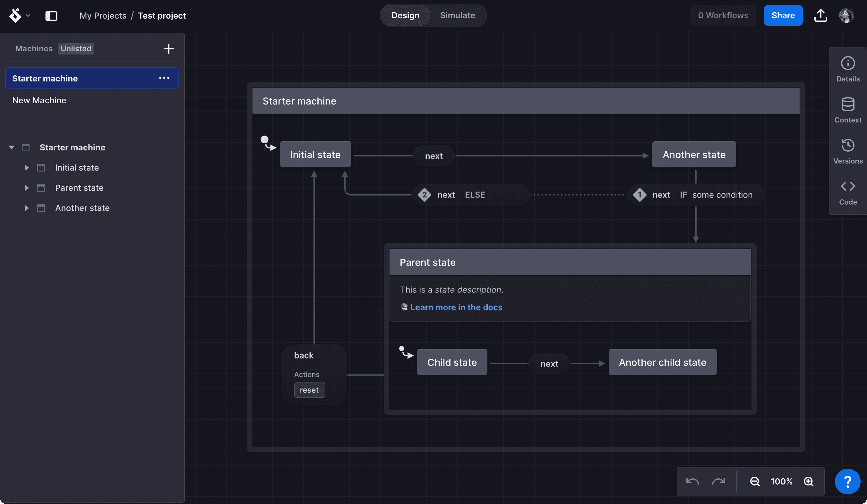Click the plus icon to add machine
This screenshot has width=867, height=504.
pyautogui.click(x=168, y=49)
